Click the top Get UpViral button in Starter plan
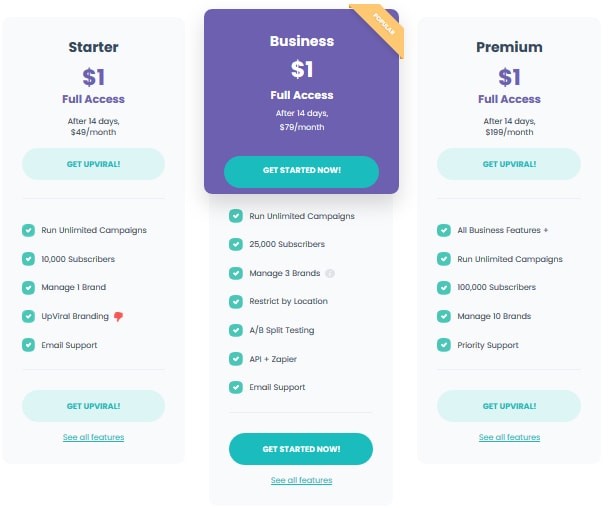 [93, 164]
